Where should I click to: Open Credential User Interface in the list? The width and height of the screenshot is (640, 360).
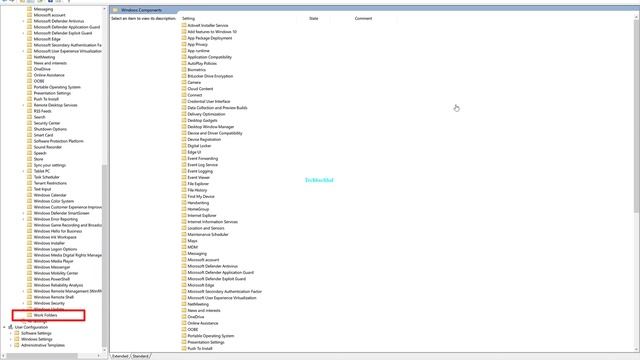click(209, 101)
